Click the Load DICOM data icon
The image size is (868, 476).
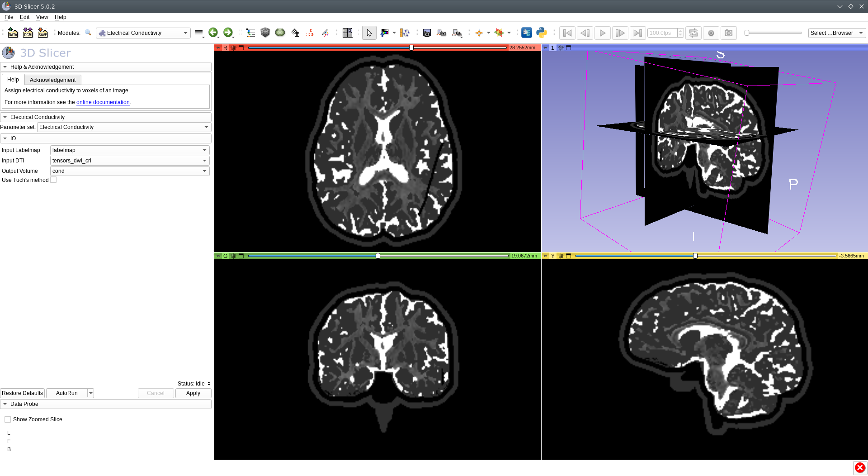click(x=28, y=33)
